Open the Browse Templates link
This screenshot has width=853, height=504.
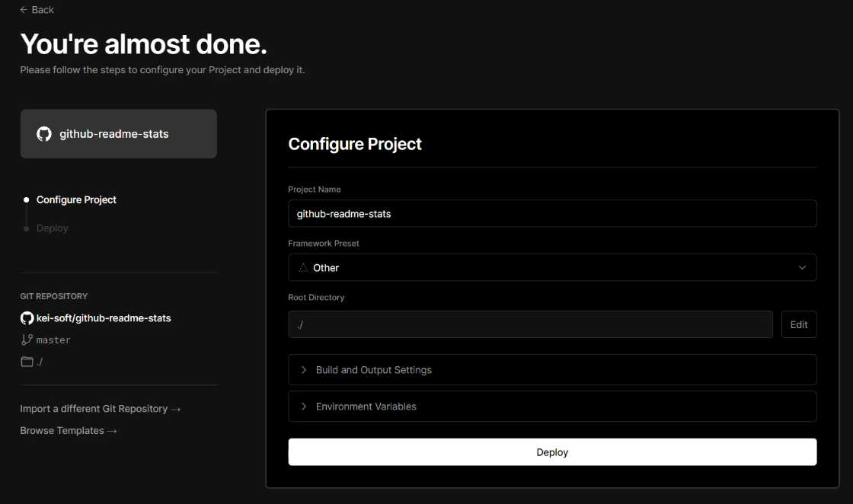(69, 431)
